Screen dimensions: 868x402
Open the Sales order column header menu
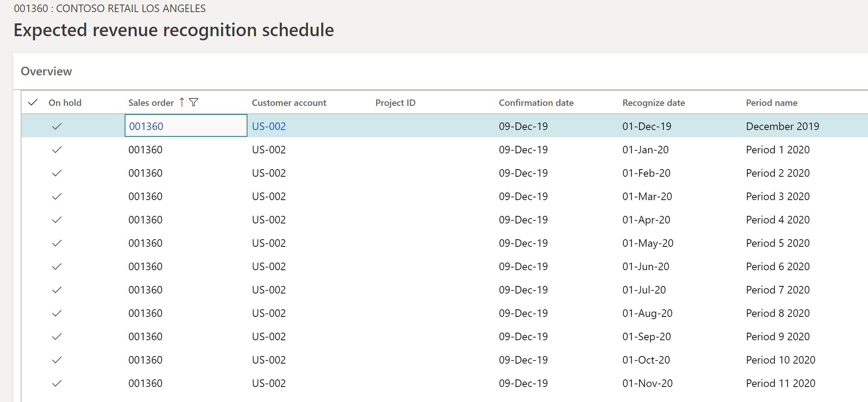tap(151, 102)
